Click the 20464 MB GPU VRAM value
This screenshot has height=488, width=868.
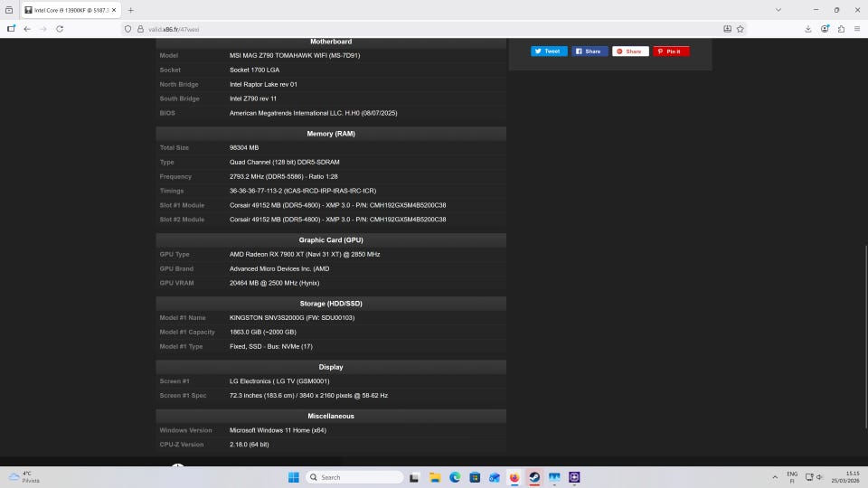pos(275,283)
